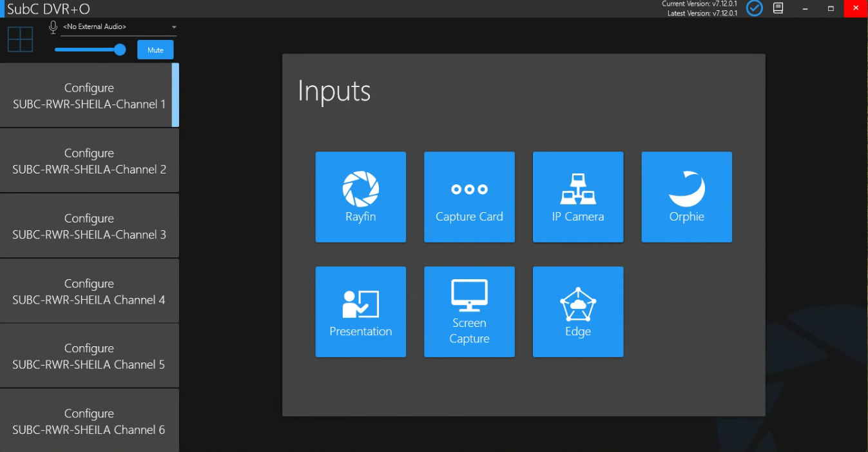
Task: Configure SUBC-RWR-SHEILA-Channel 1
Action: (89, 95)
